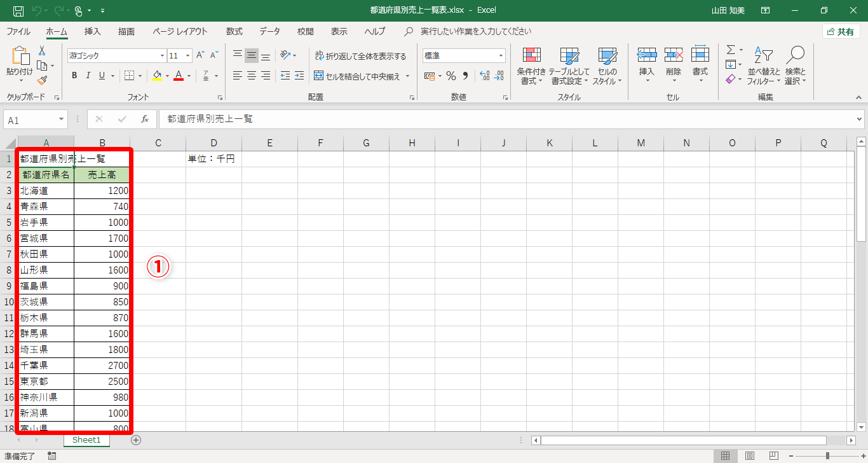Apply the yellow fill color bucket
Image resolution: width=868 pixels, height=463 pixels.
pos(158,76)
